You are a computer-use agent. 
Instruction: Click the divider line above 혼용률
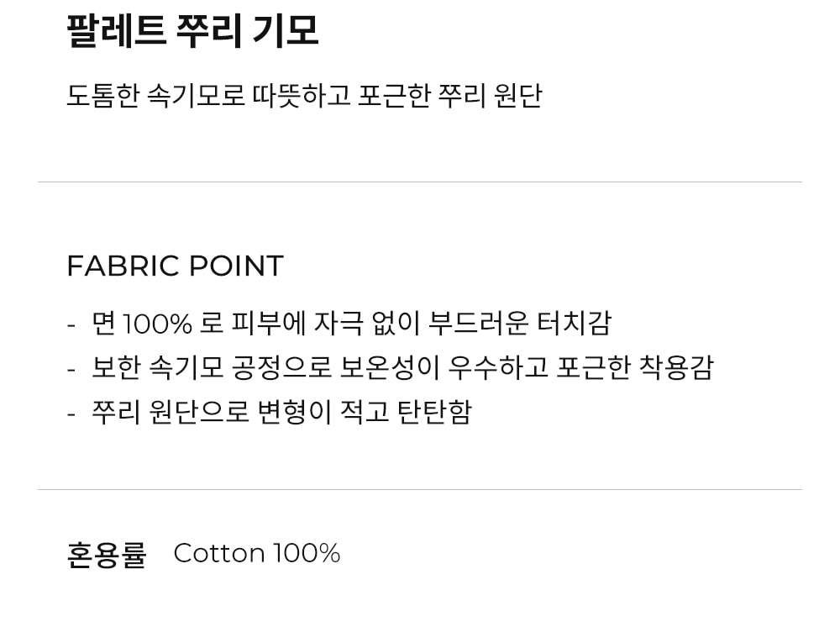pyautogui.click(x=420, y=490)
